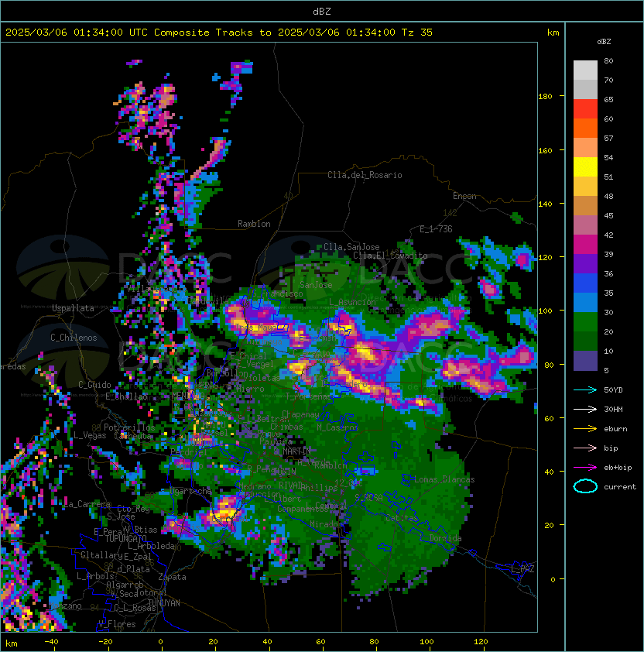This screenshot has width=644, height=652.
Task: Pick the light blue swatch in the dBZ scale
Action: 585,302
